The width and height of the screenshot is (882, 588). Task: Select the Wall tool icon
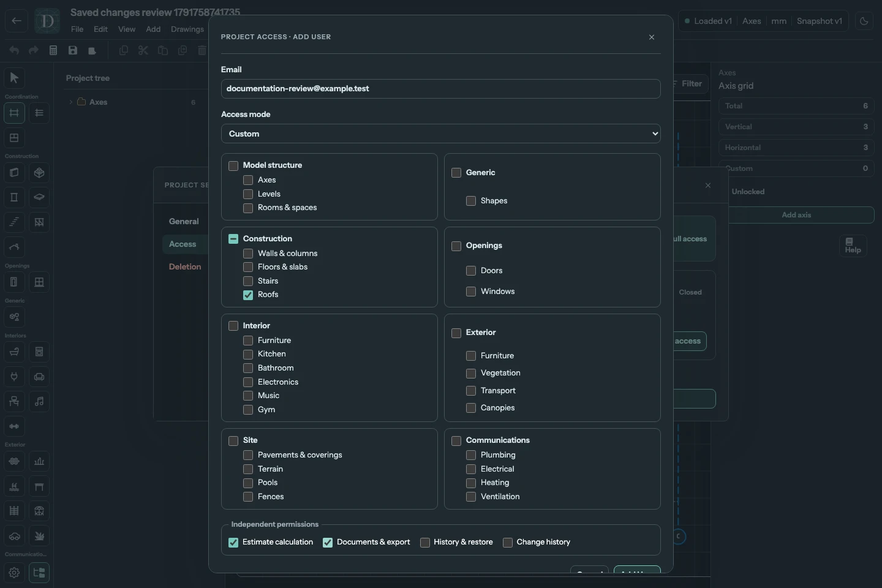pyautogui.click(x=14, y=173)
